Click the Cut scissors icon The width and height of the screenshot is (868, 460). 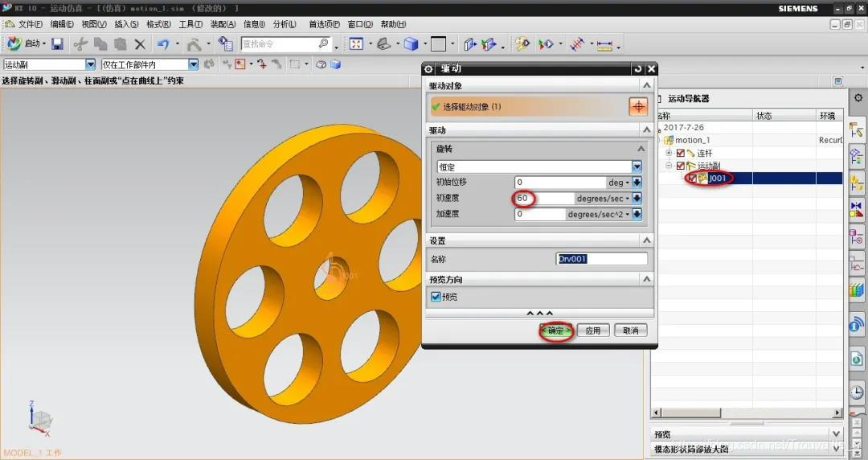81,43
